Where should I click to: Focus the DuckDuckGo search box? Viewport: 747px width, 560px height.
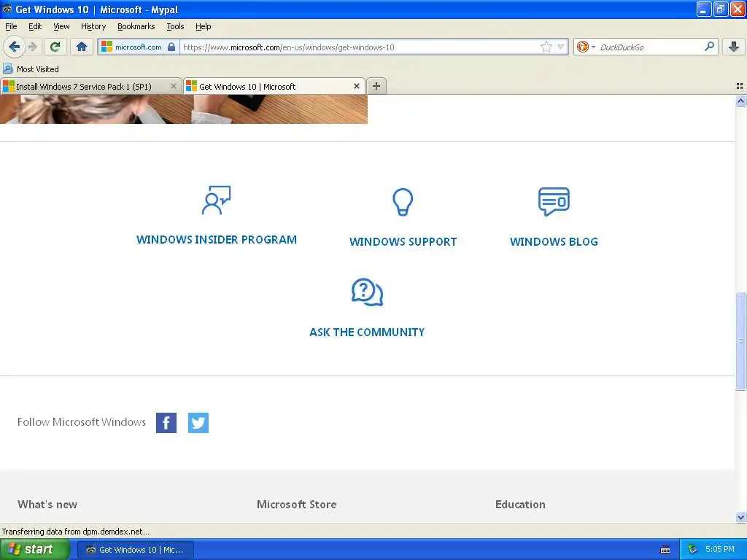(650, 47)
